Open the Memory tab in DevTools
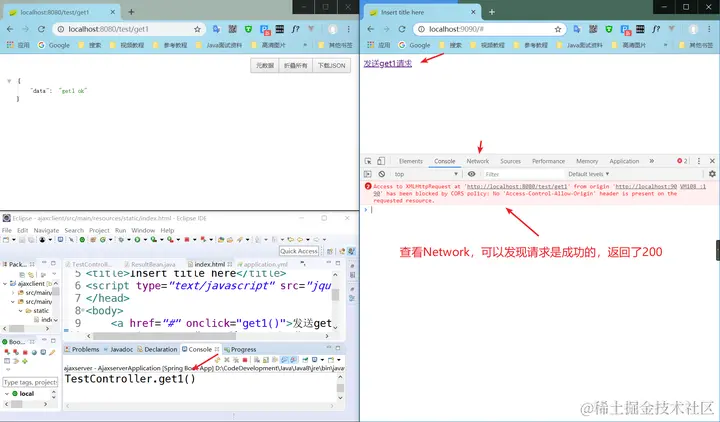 click(587, 161)
